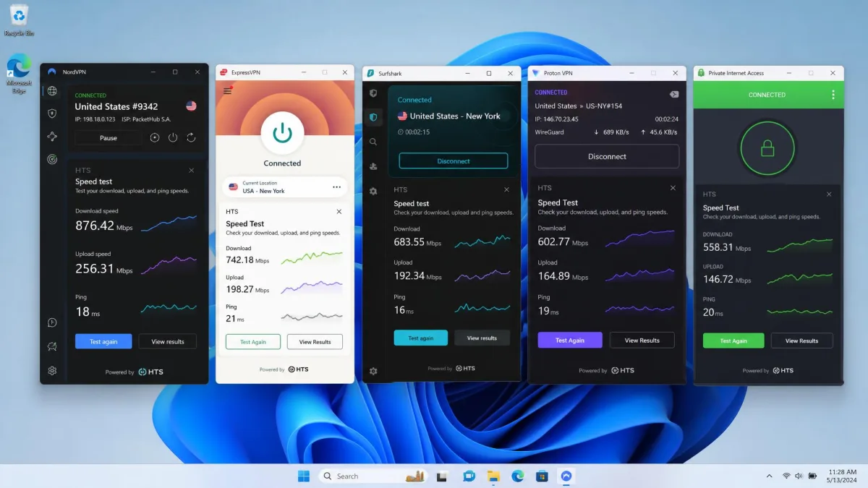The height and width of the screenshot is (488, 868).
Task: Click the United States flag in NordVPN
Action: tap(191, 106)
